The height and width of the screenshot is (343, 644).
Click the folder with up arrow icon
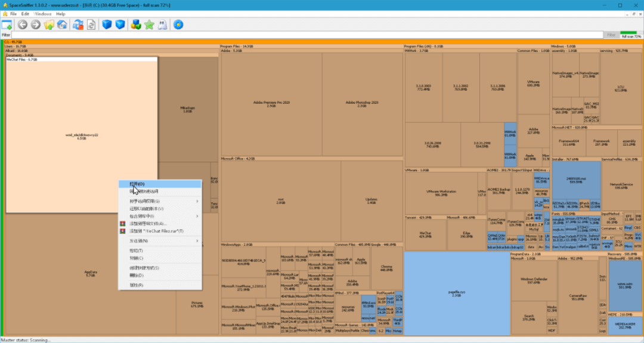49,24
